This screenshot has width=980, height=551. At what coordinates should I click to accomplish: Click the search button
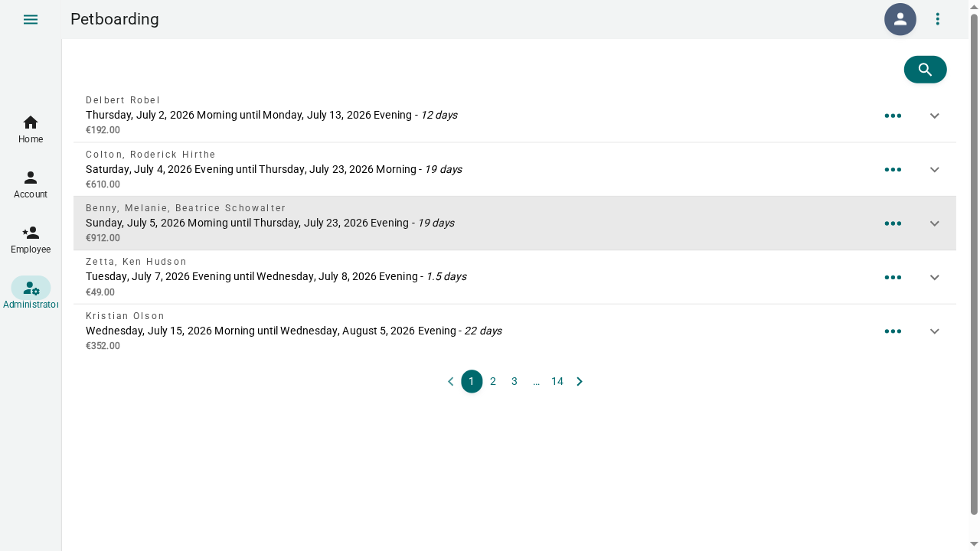[925, 70]
